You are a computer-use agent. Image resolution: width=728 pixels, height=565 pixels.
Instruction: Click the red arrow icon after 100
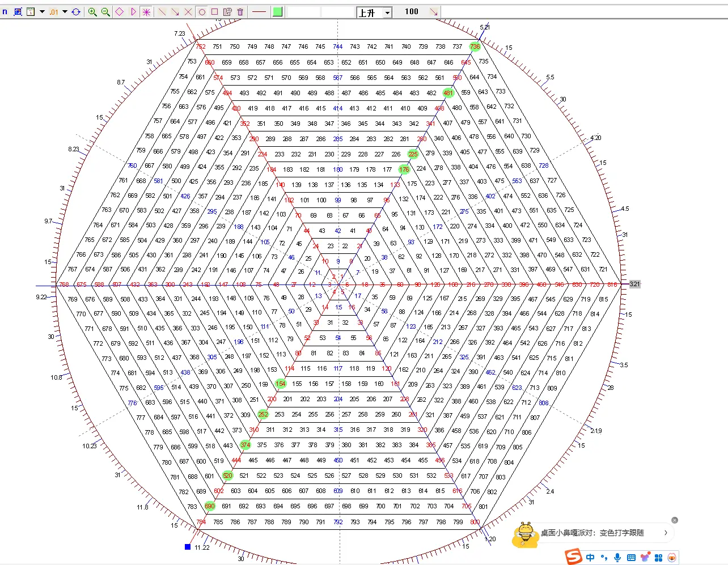(x=434, y=11)
